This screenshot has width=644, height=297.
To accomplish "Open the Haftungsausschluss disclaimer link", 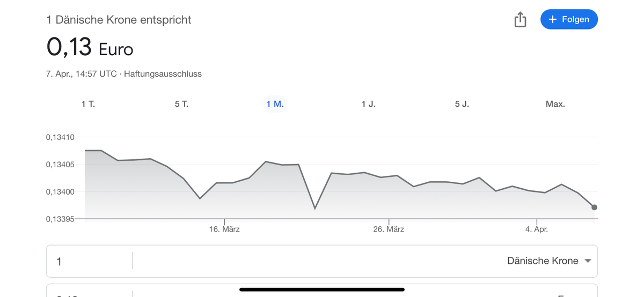I will click(x=163, y=74).
